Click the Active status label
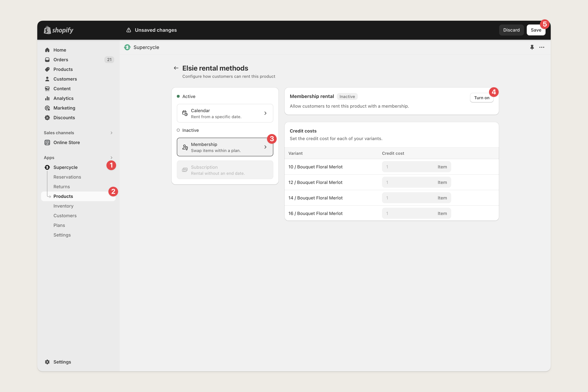Viewport: 588px width, 392px height. click(189, 96)
